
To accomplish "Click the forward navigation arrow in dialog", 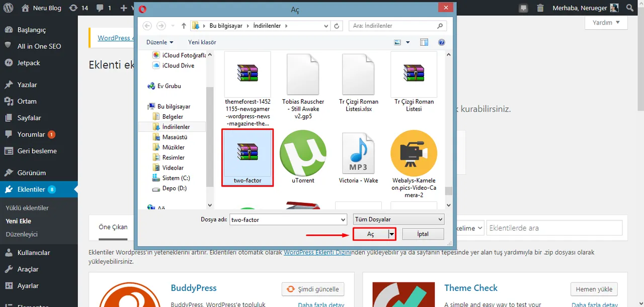I will coord(161,26).
